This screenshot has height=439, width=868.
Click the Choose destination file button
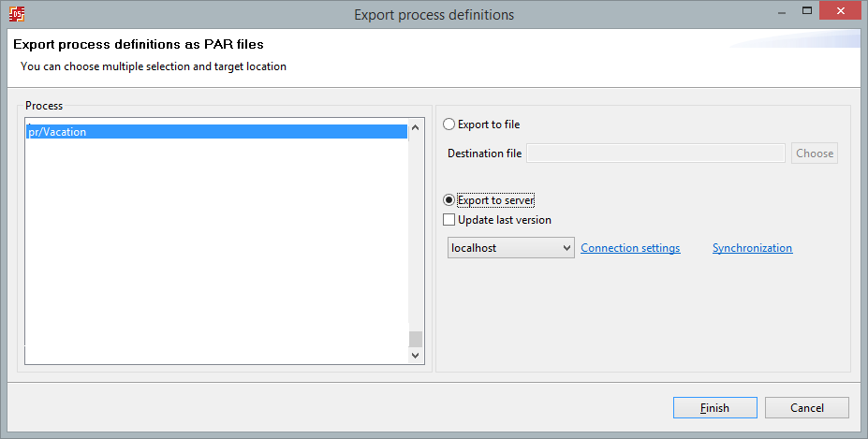coord(814,154)
